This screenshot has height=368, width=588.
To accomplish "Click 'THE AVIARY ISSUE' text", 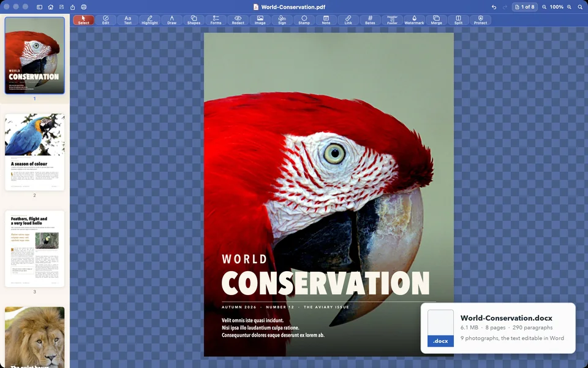I will [x=326, y=307].
